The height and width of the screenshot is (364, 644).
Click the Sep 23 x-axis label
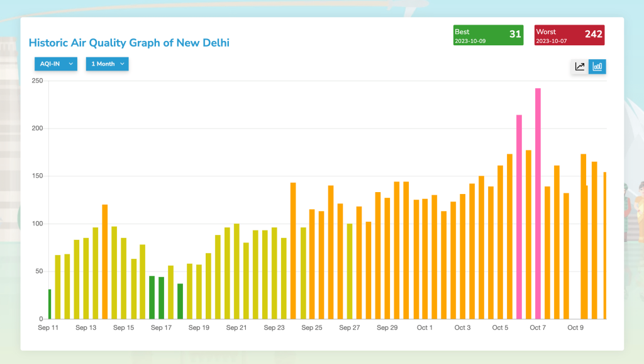(x=274, y=328)
